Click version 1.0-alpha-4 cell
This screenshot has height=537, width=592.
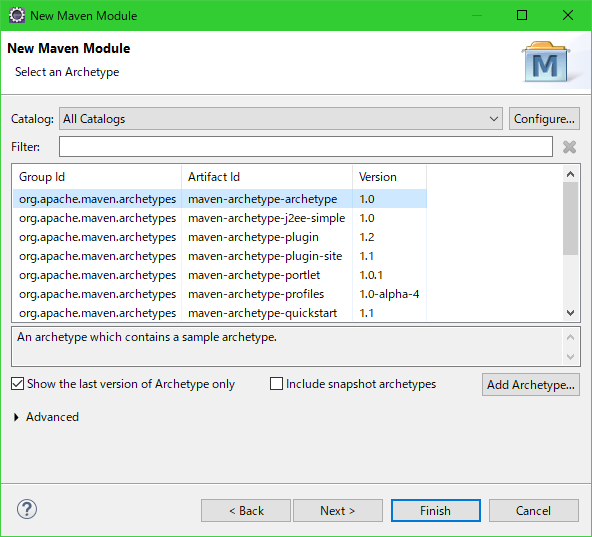point(389,294)
